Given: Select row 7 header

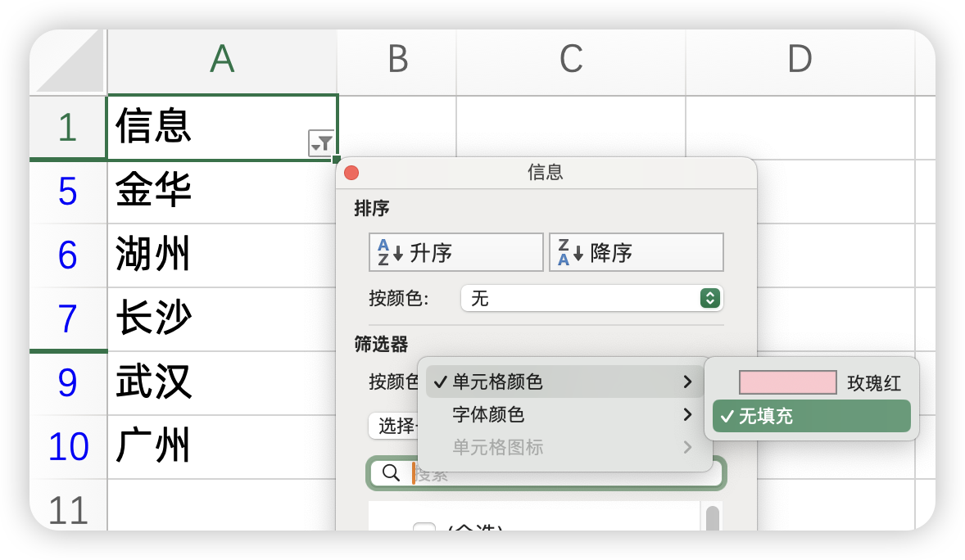Looking at the screenshot, I should 68,319.
